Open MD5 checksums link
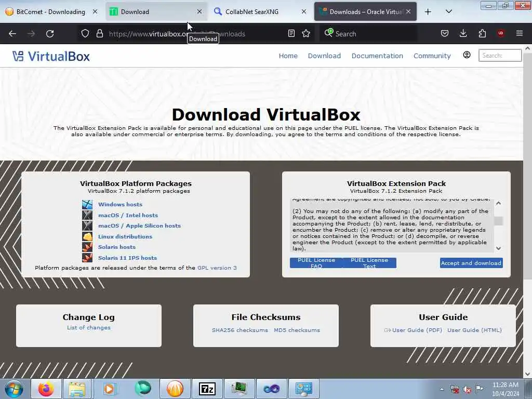 (297, 330)
